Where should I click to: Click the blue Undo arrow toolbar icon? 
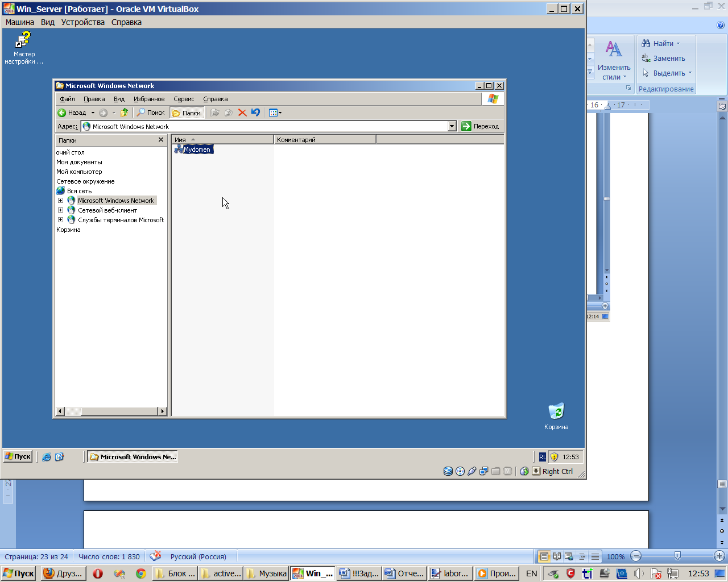tap(256, 113)
